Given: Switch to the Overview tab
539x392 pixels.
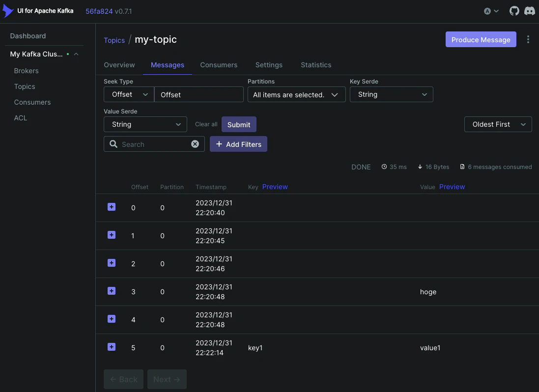Looking at the screenshot, I should click(x=119, y=65).
